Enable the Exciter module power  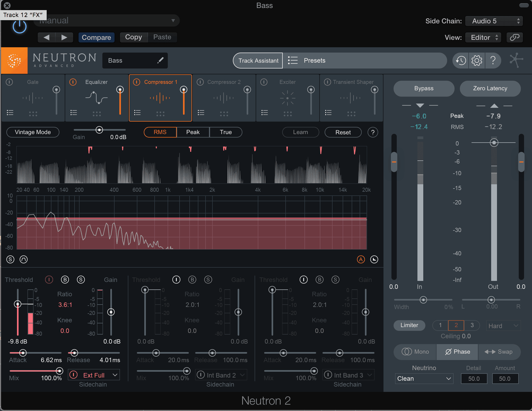pyautogui.click(x=264, y=82)
